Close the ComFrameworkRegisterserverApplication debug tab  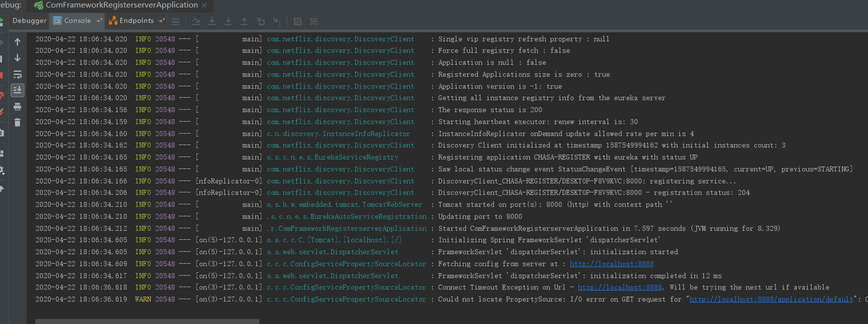tap(204, 5)
